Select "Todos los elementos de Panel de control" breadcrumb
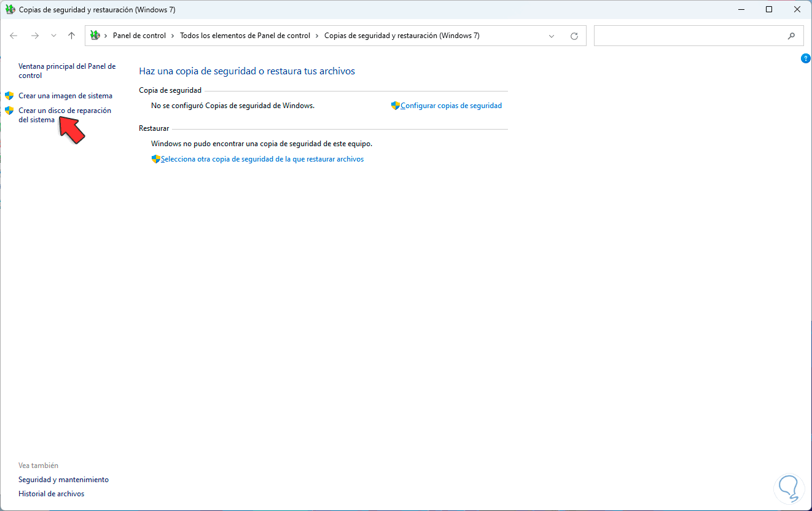Viewport: 812px width, 511px height. click(x=245, y=36)
